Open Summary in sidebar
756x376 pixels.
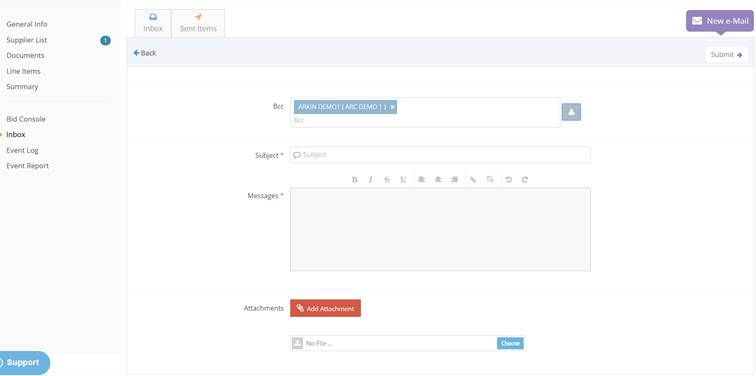pos(22,87)
